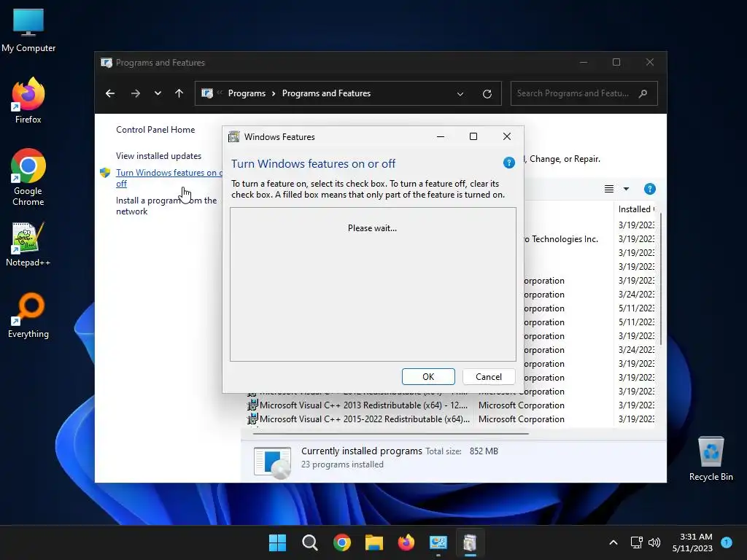Open taskbar Search
Viewport: 747px width, 560px height.
tap(309, 542)
